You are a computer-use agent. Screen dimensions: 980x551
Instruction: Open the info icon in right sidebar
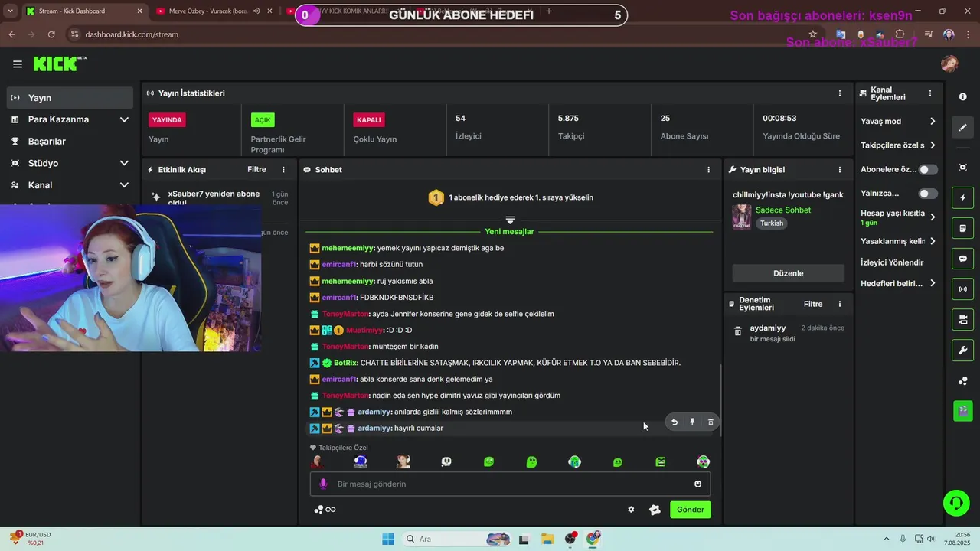(x=962, y=97)
